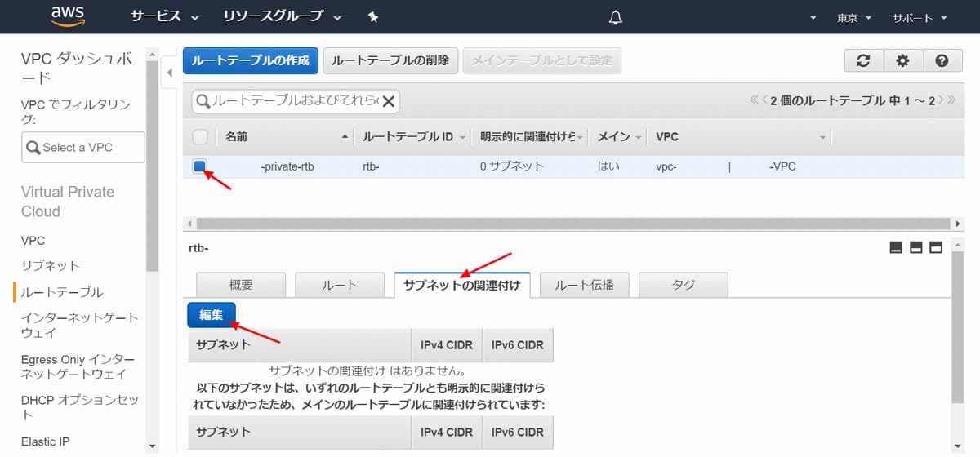
Task: Switch to the 概要 tab
Action: [241, 285]
